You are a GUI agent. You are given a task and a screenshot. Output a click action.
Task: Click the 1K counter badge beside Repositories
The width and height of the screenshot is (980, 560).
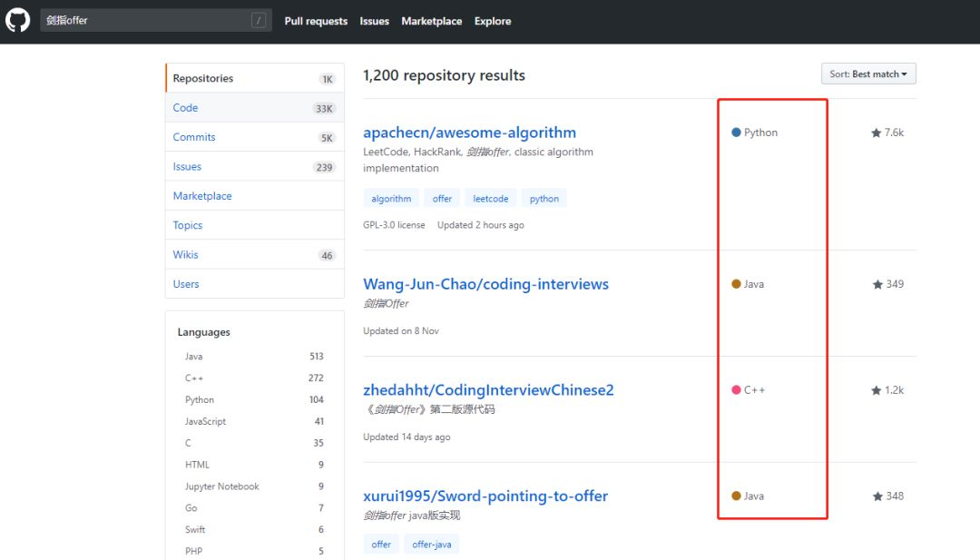coord(328,79)
